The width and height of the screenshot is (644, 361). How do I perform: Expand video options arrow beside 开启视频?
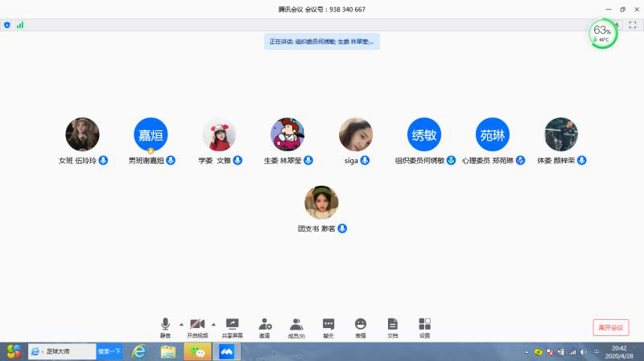(x=213, y=324)
